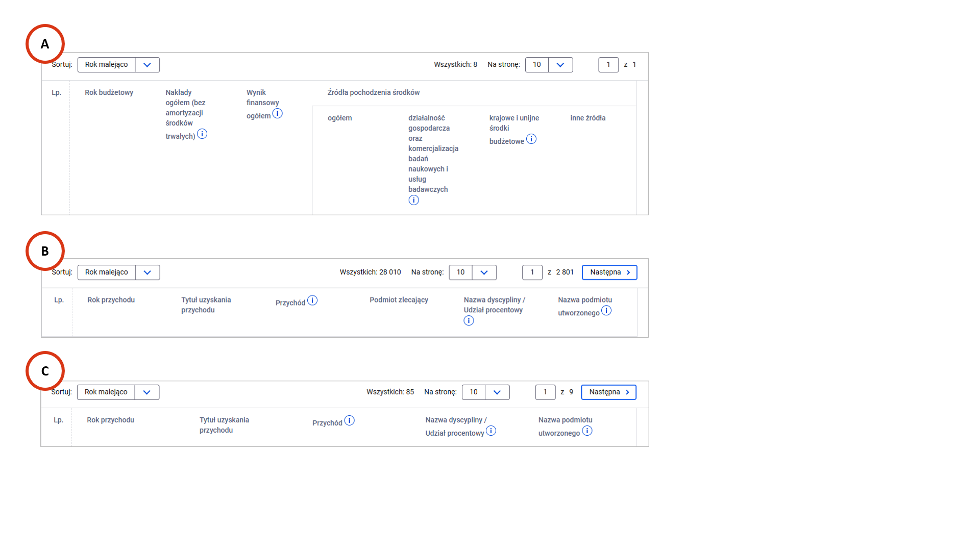Click Przychód info icon in table C
The width and height of the screenshot is (980, 551).
tap(349, 421)
